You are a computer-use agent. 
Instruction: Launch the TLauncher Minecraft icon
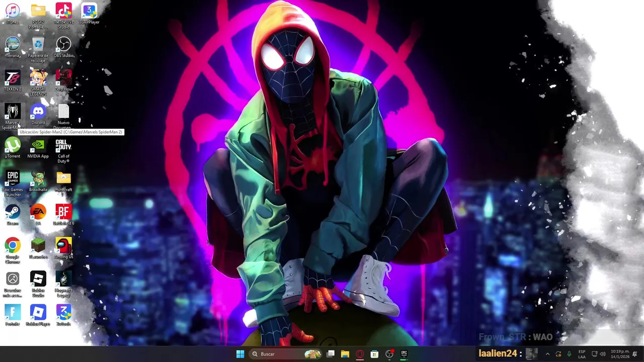coord(38,249)
